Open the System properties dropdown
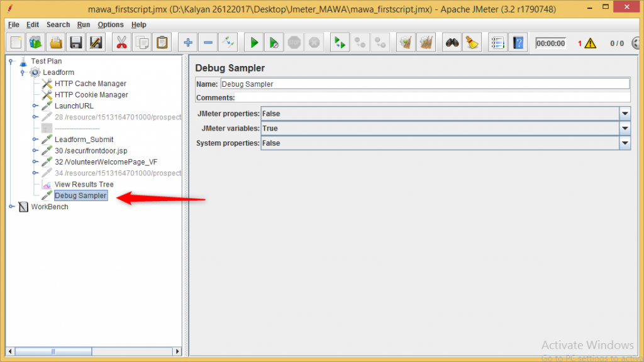The image size is (644, 362). [625, 143]
